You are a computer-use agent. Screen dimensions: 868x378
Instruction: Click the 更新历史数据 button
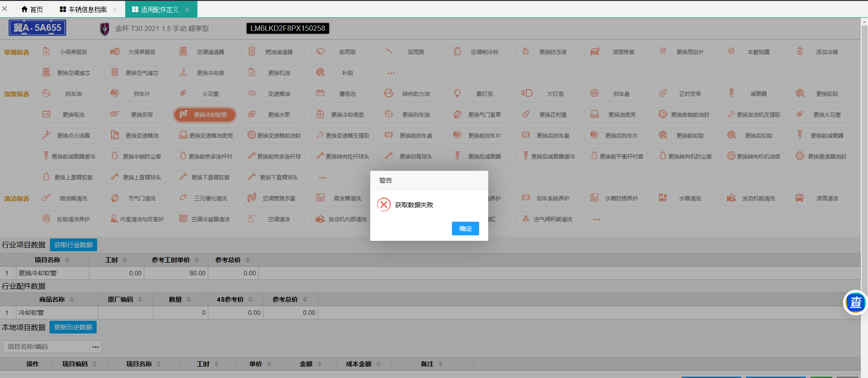(73, 327)
